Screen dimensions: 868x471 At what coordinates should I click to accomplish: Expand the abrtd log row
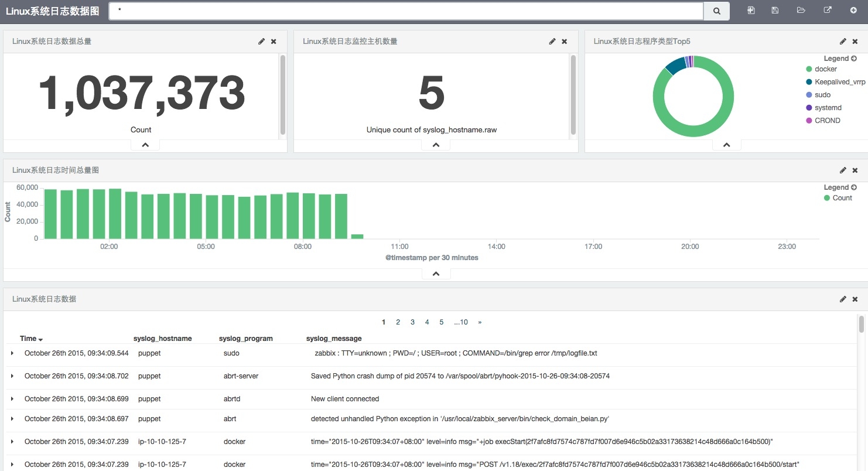coord(12,399)
